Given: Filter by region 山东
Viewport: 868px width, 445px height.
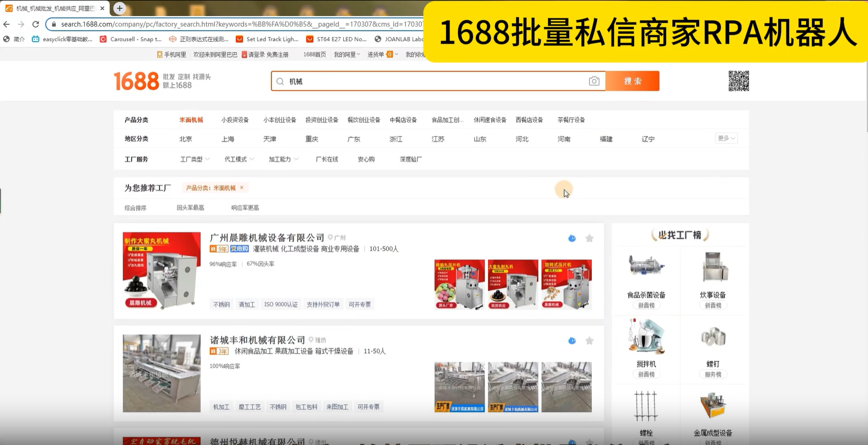Looking at the screenshot, I should (480, 139).
